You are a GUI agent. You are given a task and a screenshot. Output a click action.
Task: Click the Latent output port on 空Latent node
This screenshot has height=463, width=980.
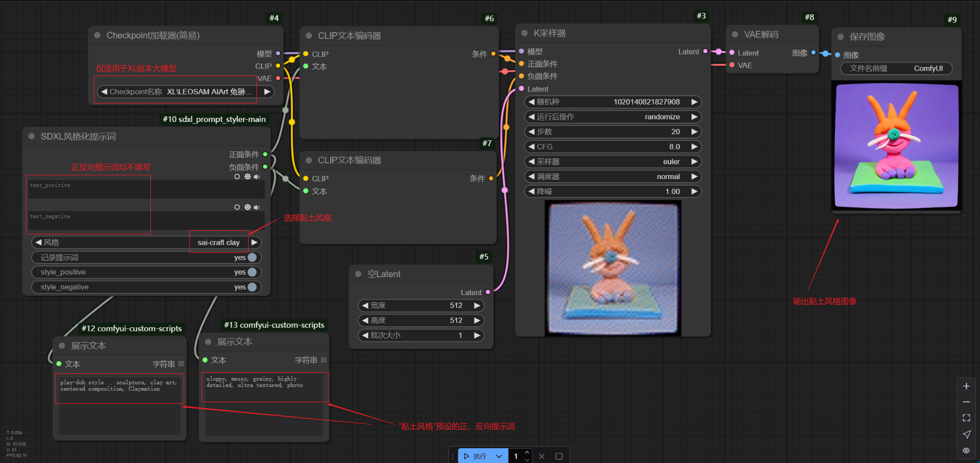488,292
